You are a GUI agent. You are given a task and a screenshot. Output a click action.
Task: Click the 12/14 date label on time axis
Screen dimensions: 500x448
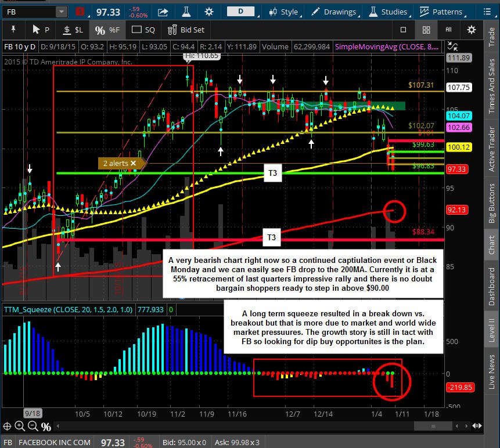tap(323, 414)
